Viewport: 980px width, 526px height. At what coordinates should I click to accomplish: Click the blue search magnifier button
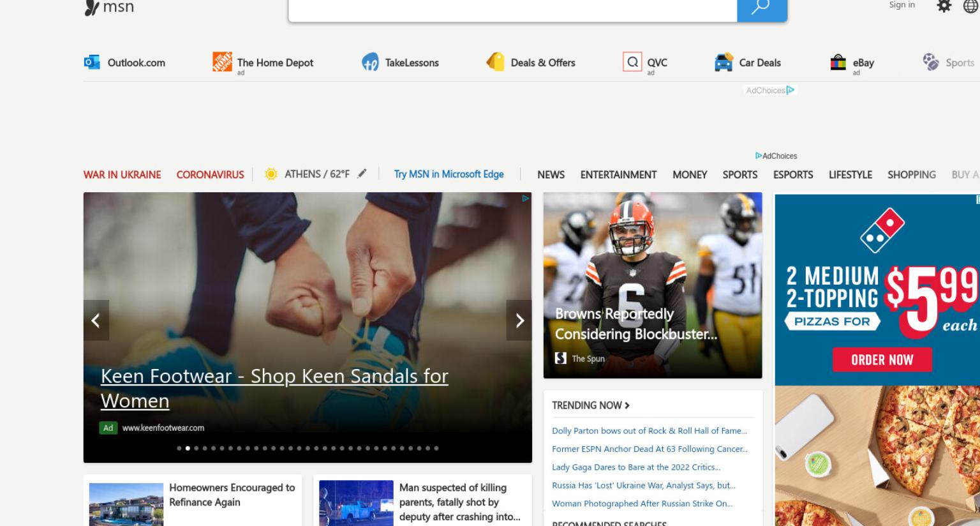(x=762, y=10)
